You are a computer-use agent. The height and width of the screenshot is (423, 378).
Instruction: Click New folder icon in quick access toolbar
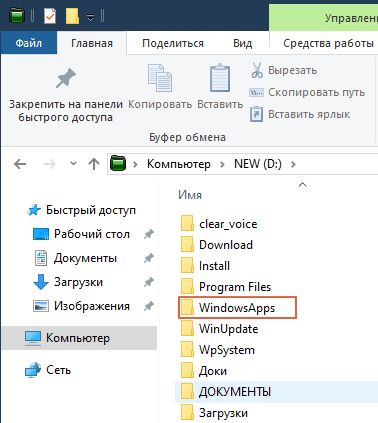(x=72, y=16)
